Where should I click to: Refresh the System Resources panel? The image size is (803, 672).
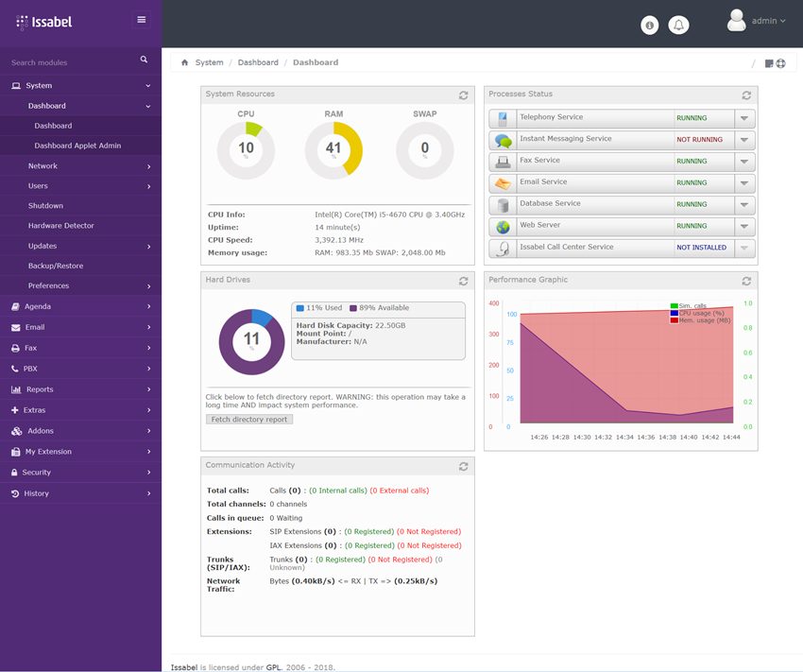click(464, 95)
